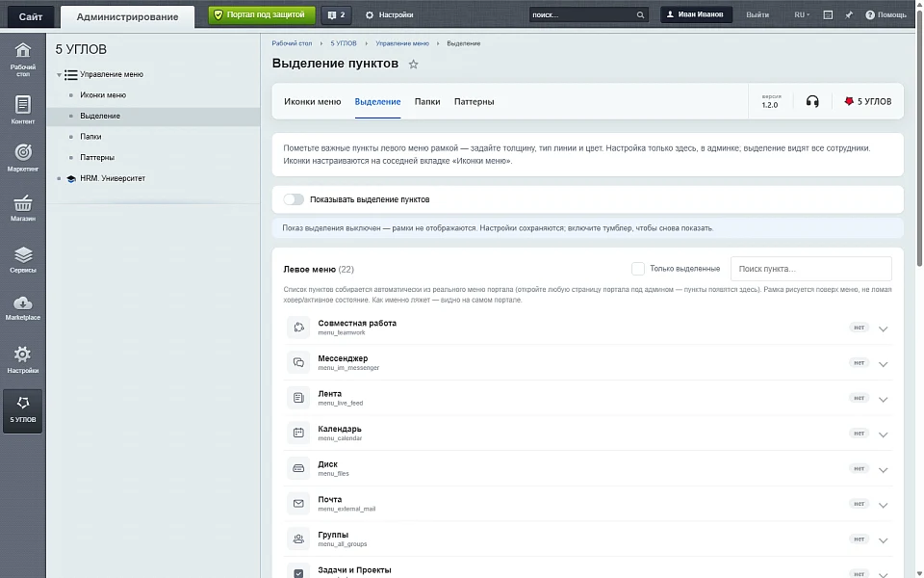Click the pin icon in top bar
Image resolution: width=924 pixels, height=578 pixels.
(x=849, y=14)
